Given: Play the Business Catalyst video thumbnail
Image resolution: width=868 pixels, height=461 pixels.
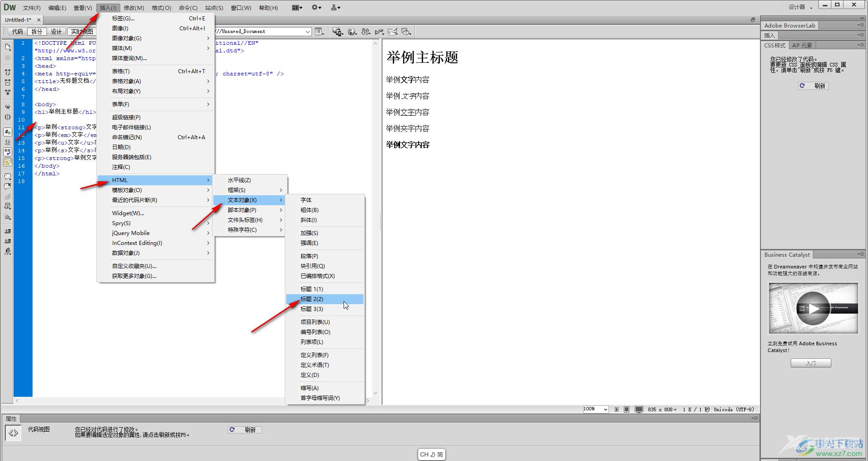Looking at the screenshot, I should [813, 309].
